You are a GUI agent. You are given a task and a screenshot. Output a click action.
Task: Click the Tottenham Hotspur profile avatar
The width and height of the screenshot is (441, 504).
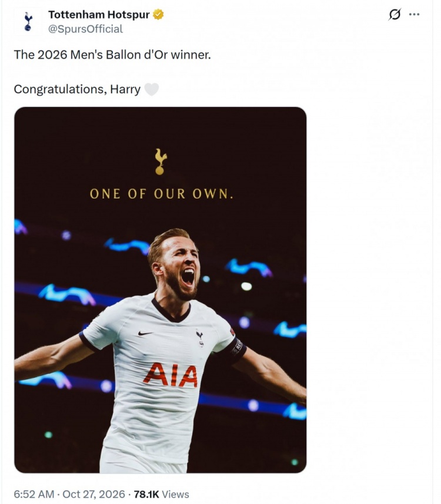tap(28, 22)
